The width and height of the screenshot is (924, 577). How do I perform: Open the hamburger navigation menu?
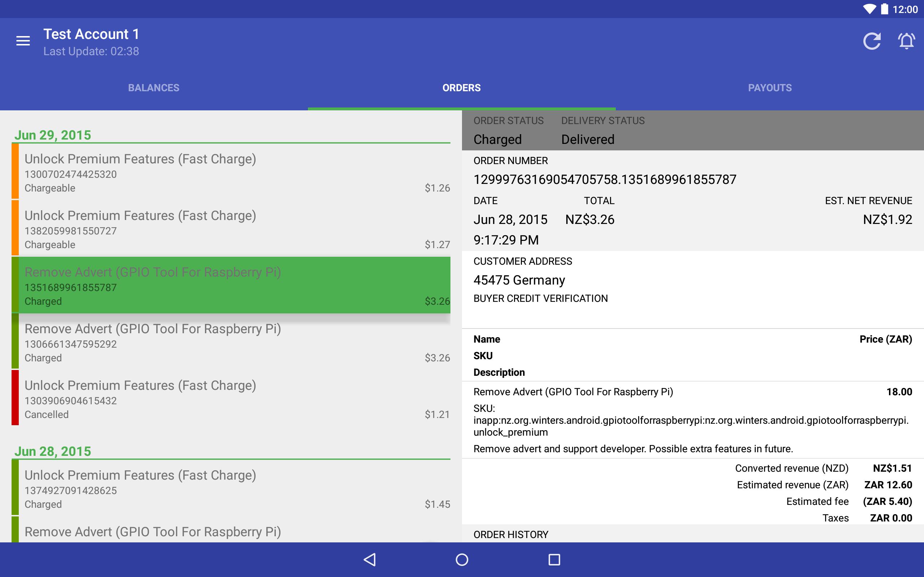tap(23, 41)
